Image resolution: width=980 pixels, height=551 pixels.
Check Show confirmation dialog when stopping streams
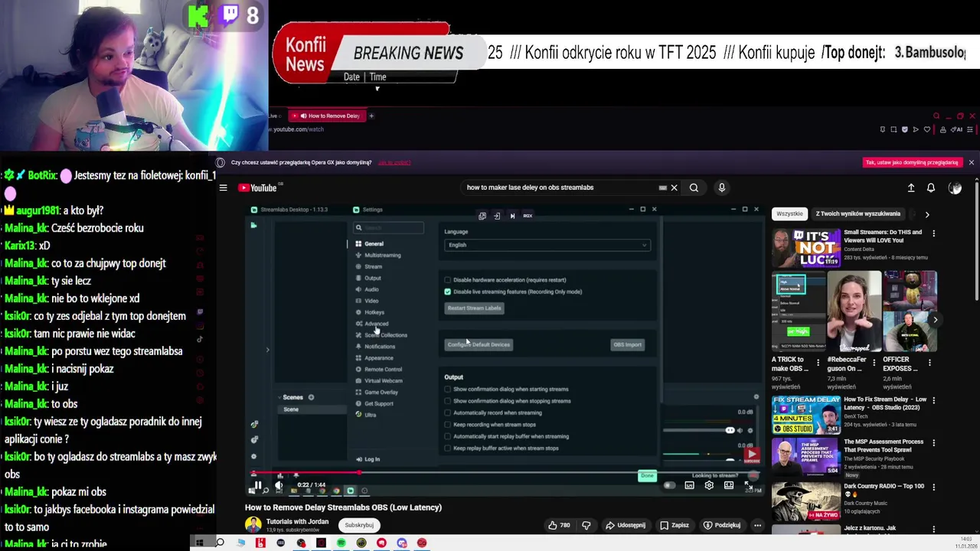(448, 401)
